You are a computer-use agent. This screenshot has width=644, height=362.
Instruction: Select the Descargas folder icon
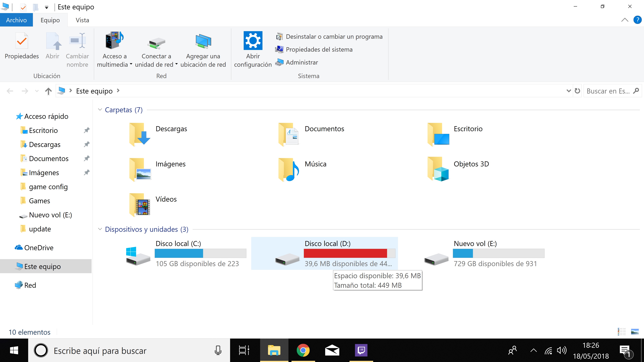coord(140,134)
